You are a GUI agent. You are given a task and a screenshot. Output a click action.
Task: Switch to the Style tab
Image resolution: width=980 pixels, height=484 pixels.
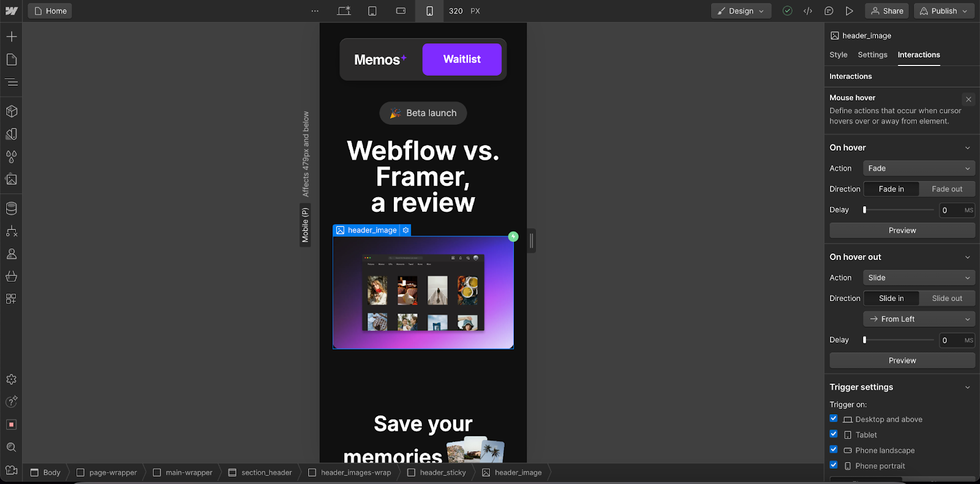tap(838, 54)
